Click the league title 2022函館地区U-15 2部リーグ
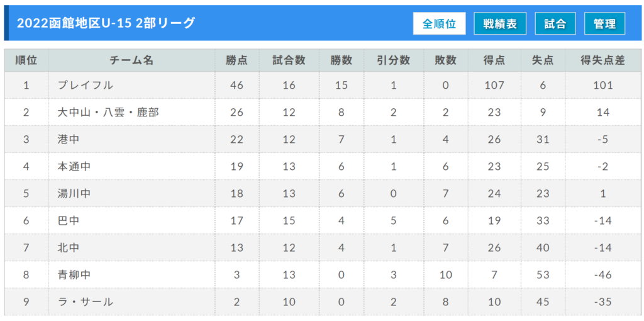Image resolution: width=644 pixels, height=321 pixels. point(106,23)
